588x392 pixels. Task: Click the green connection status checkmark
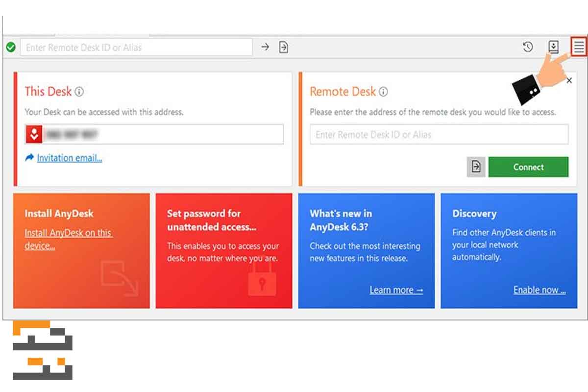11,48
